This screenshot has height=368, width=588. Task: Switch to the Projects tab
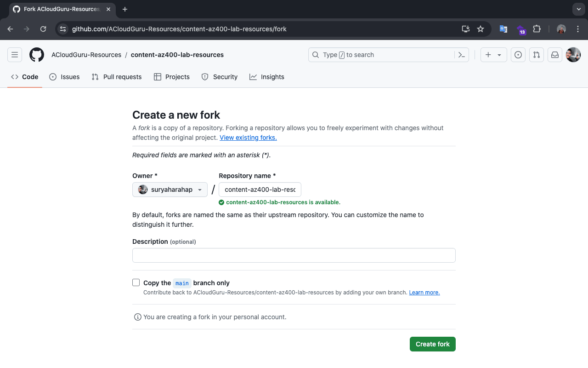[172, 77]
